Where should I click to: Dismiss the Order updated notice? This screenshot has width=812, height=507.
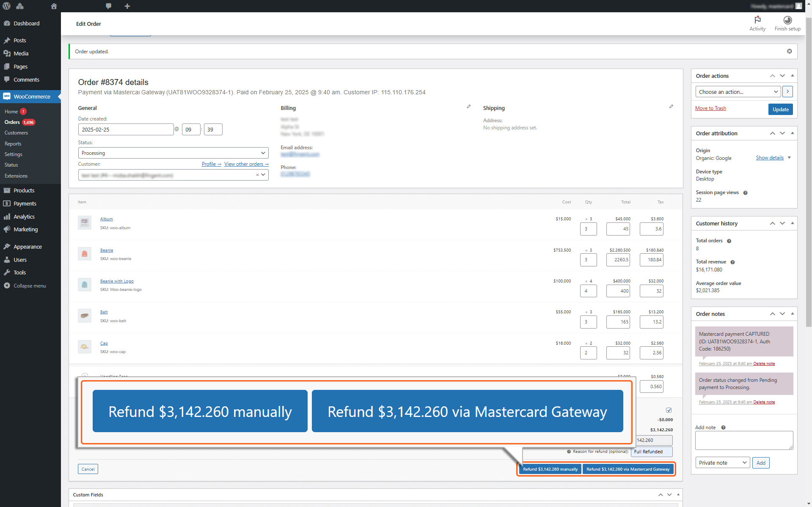tap(789, 51)
